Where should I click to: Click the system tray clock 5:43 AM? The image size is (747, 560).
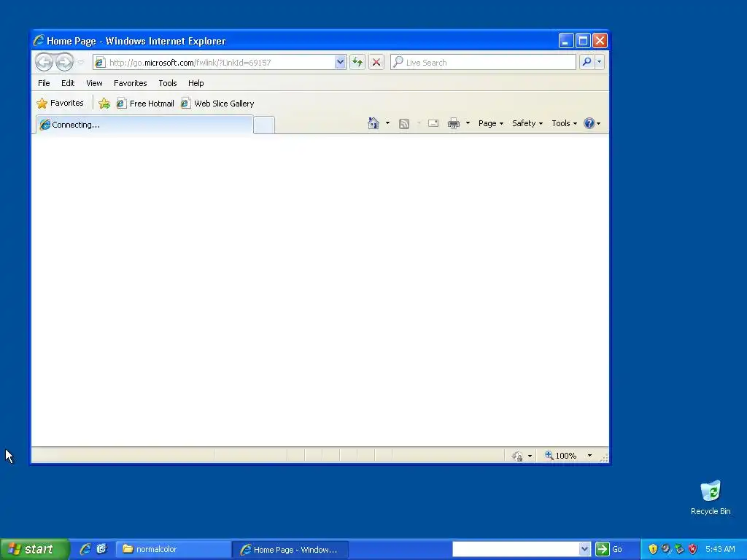[720, 549]
